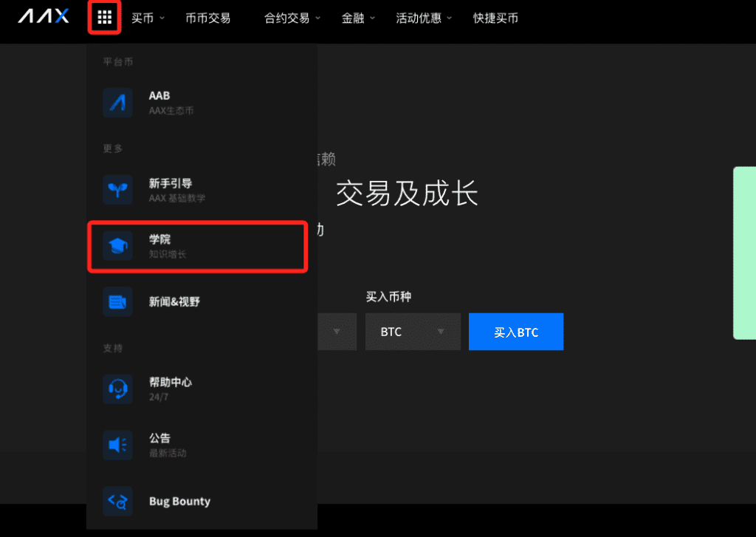Select the 学院 知识增长 menu entry

pos(198,247)
